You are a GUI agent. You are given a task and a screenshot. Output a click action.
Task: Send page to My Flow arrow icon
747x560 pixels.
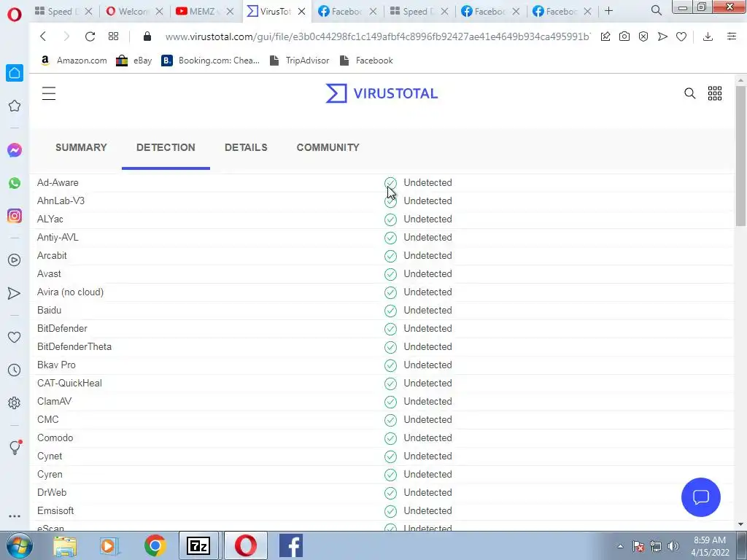click(x=662, y=36)
